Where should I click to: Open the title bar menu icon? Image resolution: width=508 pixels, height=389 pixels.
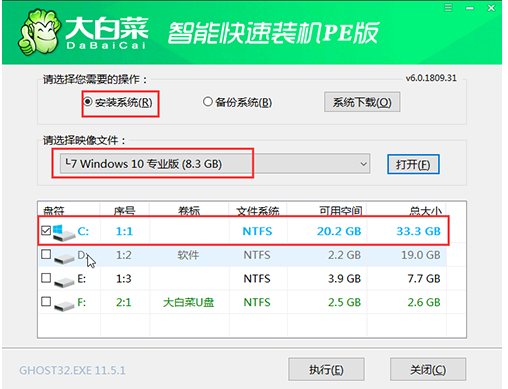coord(449,8)
